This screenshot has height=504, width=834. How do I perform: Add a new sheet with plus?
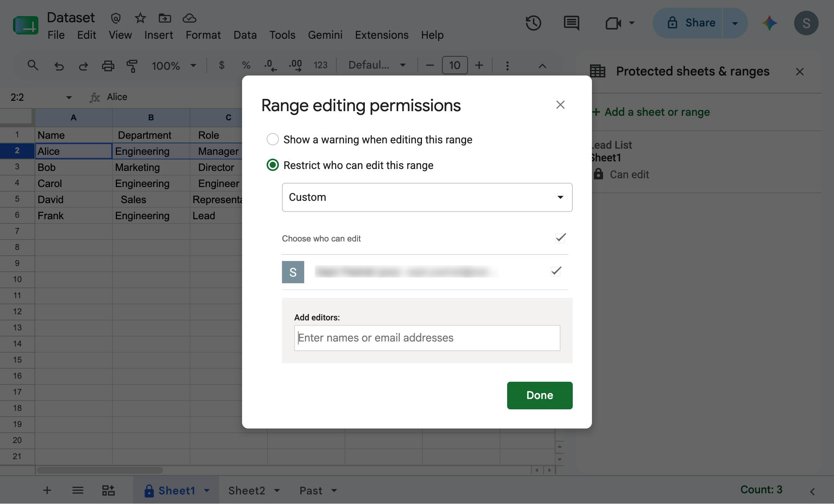pos(47,490)
